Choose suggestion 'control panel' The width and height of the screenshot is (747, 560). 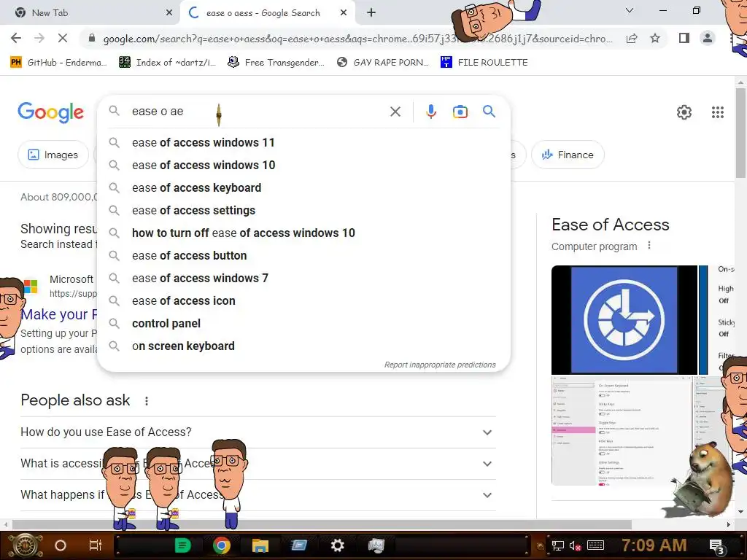pos(303,323)
